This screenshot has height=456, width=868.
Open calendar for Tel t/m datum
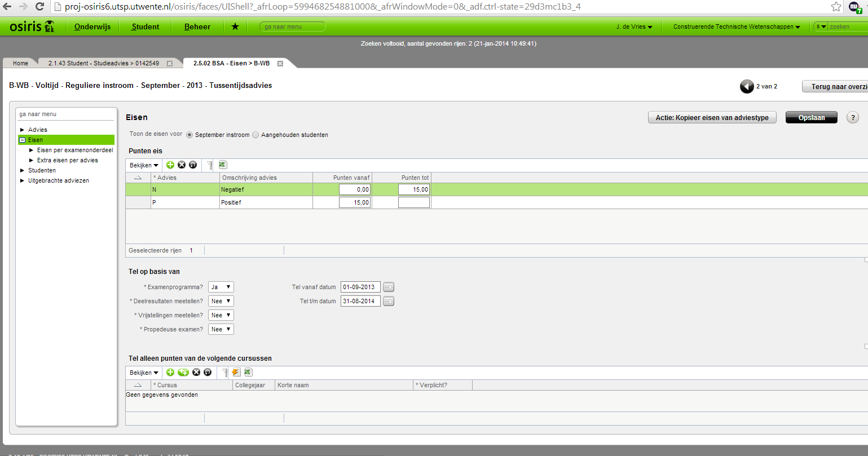[389, 301]
